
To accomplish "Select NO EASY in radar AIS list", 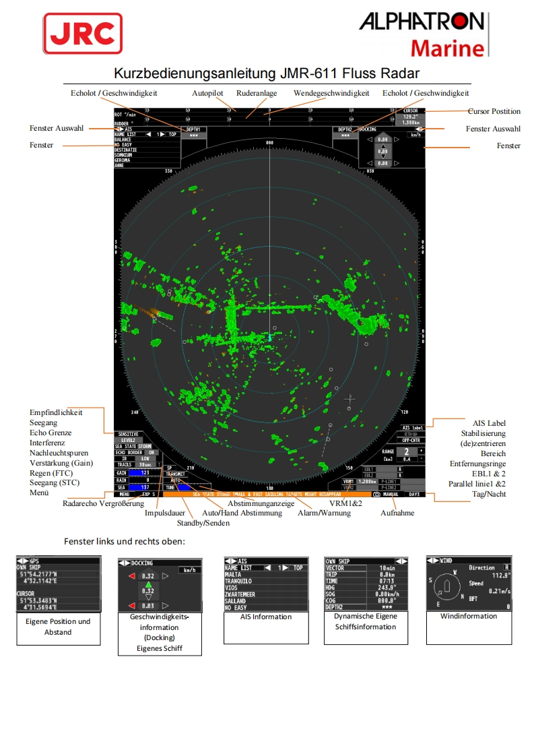I will click(123, 145).
